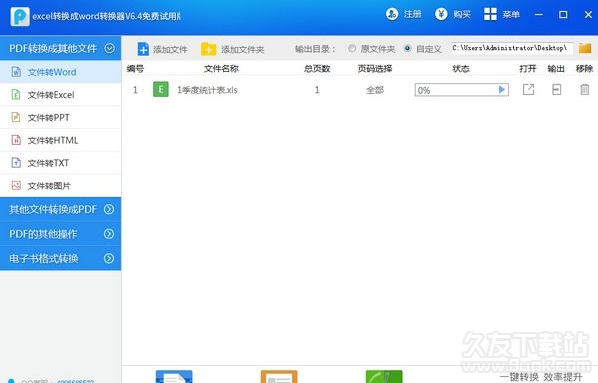This screenshot has height=383, width=598.
Task: Click the 状态 column header
Action: [x=461, y=69]
